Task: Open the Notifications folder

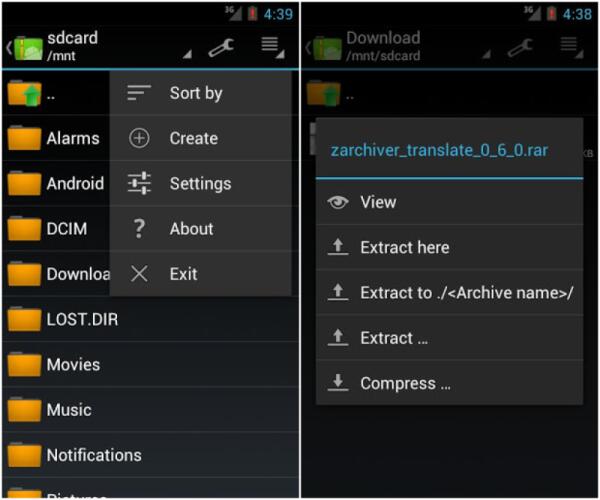Action: click(93, 455)
